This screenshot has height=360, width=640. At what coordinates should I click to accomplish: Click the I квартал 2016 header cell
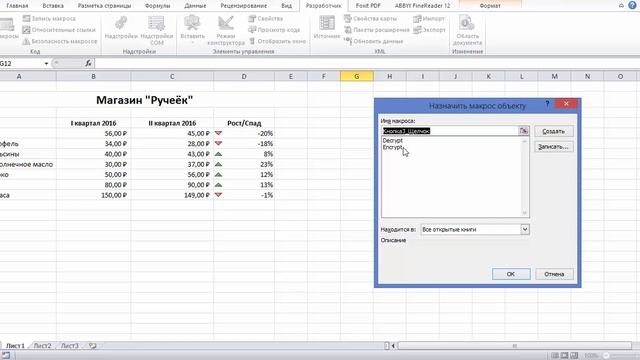point(93,123)
